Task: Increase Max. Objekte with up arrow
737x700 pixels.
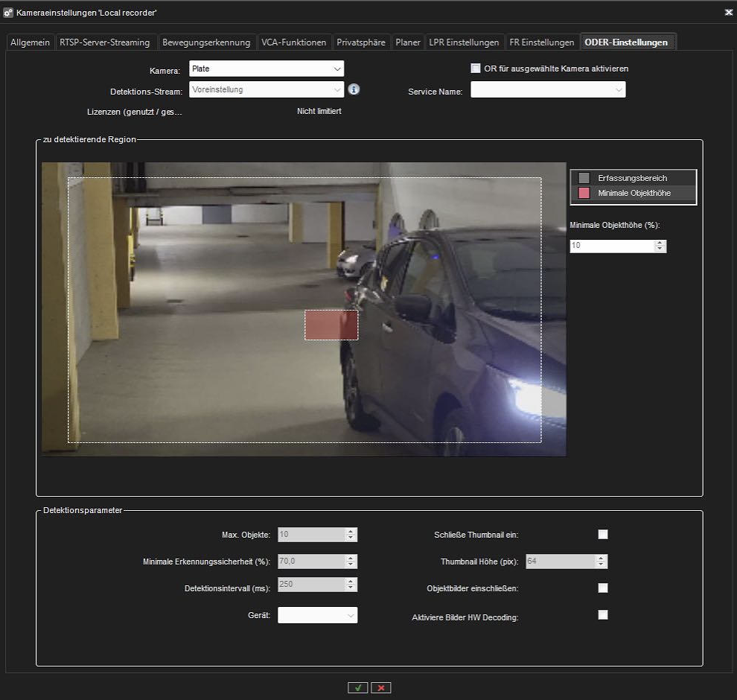Action: (351, 531)
